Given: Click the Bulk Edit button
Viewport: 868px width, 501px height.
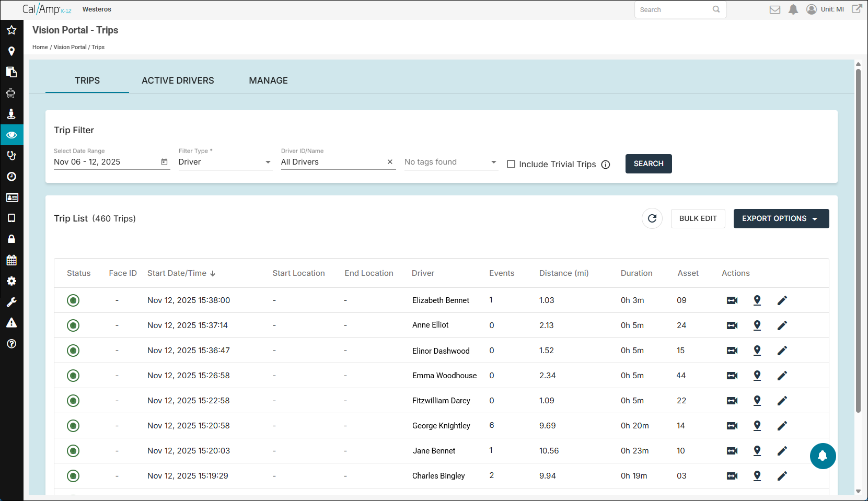Looking at the screenshot, I should (698, 218).
